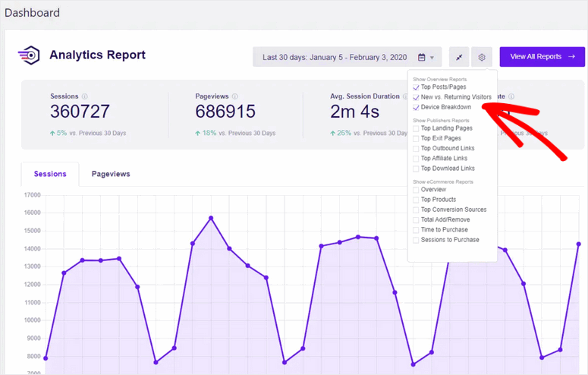Click the collapse/minimize widget icon
The image size is (588, 375).
[459, 57]
